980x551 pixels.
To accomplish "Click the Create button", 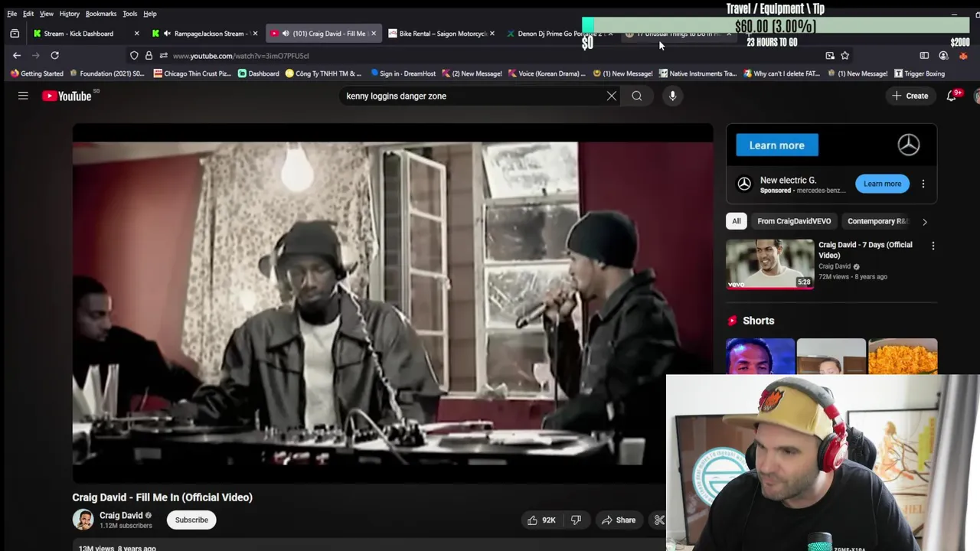I will coord(910,96).
